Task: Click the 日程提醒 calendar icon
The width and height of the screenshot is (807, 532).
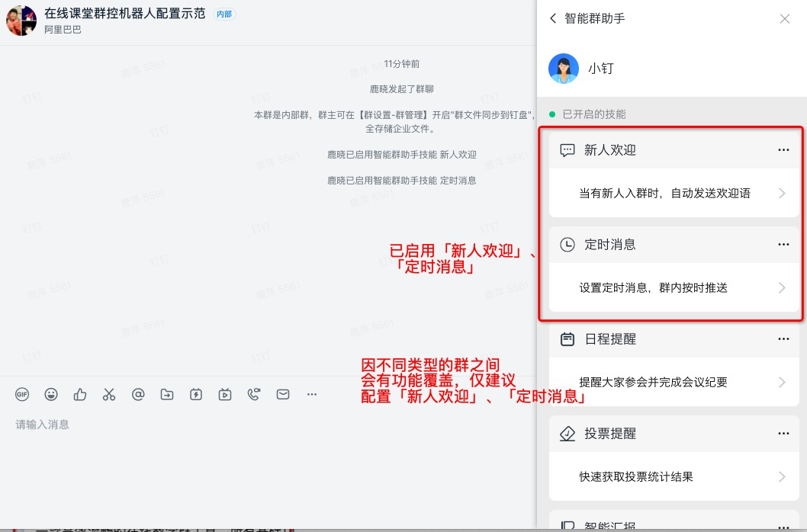Action: (x=567, y=340)
